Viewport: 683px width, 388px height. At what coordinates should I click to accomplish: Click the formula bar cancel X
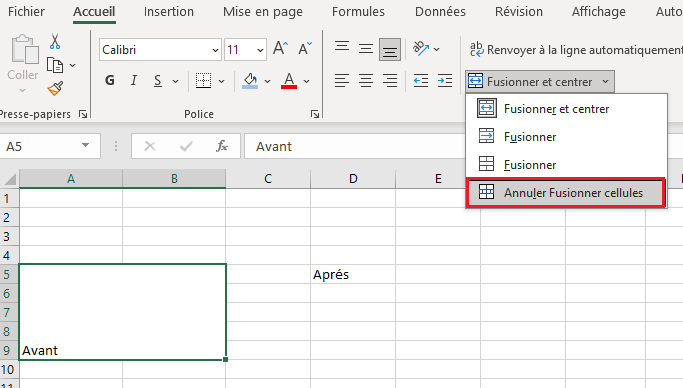[x=150, y=146]
